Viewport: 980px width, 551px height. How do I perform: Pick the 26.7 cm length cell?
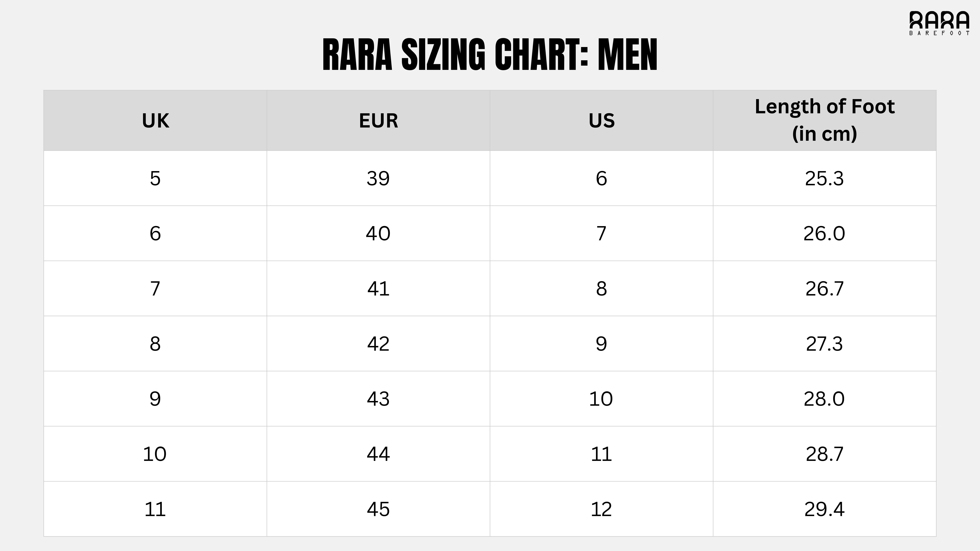click(x=824, y=289)
